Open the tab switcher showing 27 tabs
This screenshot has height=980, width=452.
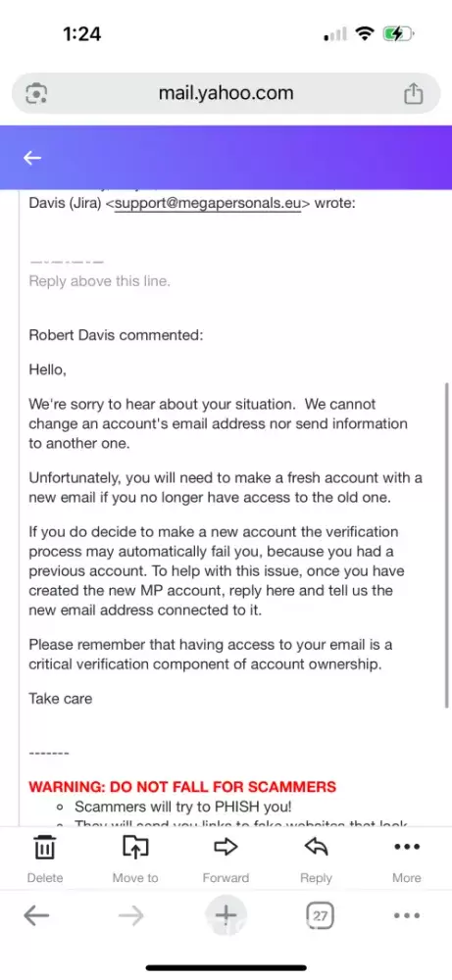pyautogui.click(x=320, y=916)
